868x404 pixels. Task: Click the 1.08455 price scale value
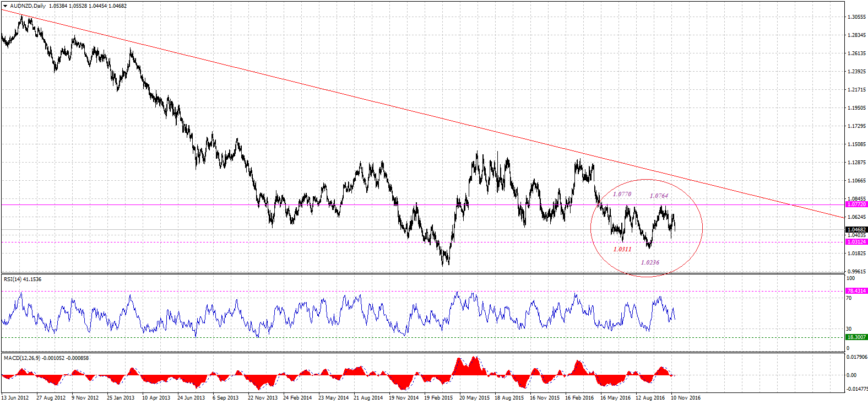(856, 198)
